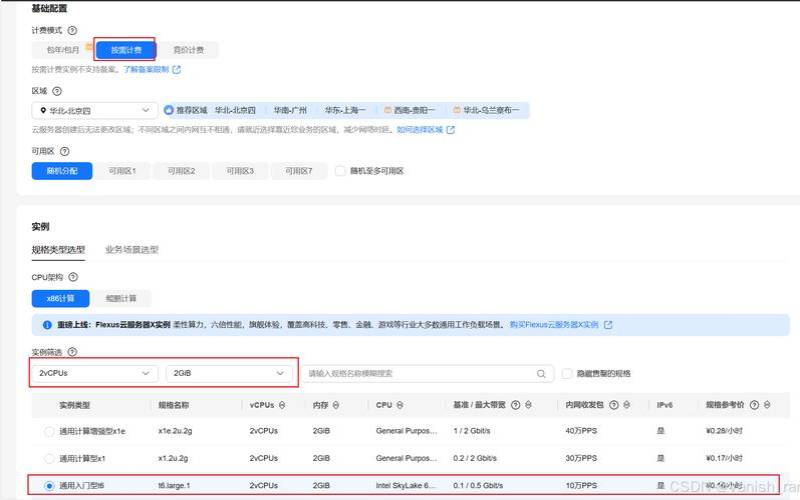Sort table by vCPUs column icon
Screen dimensions: 800x500
point(282,405)
